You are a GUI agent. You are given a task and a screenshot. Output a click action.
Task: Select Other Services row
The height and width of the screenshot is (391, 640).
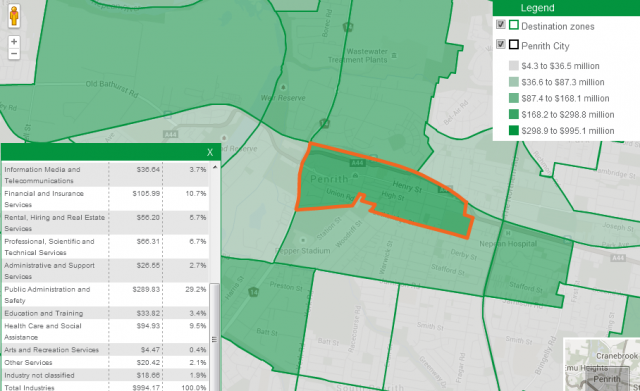(x=105, y=362)
